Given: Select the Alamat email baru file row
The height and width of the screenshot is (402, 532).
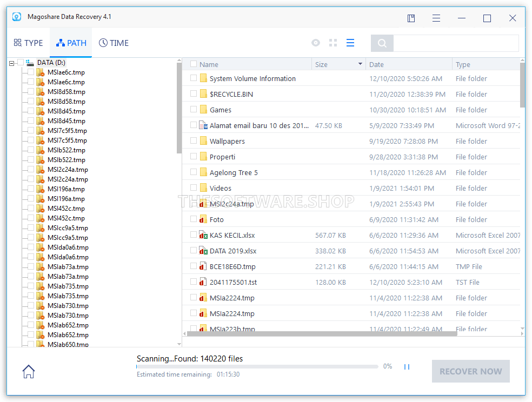Looking at the screenshot, I should click(351, 125).
